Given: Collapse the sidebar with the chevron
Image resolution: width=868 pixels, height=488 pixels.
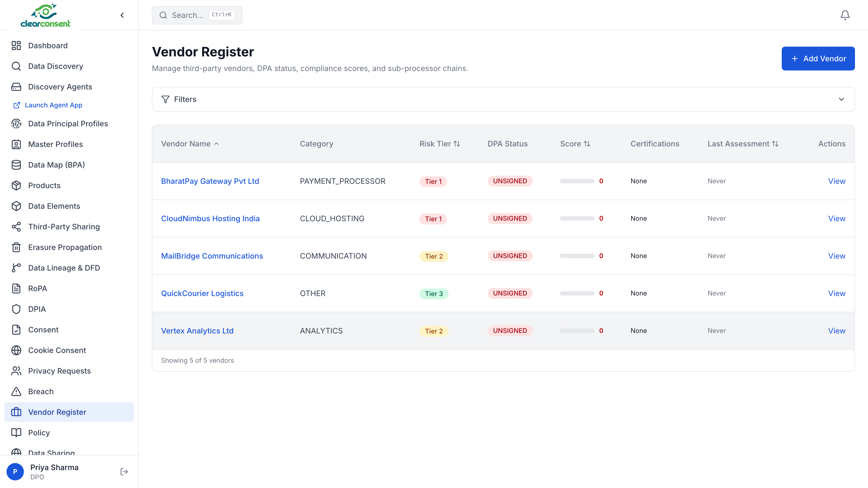Looking at the screenshot, I should coord(122,15).
